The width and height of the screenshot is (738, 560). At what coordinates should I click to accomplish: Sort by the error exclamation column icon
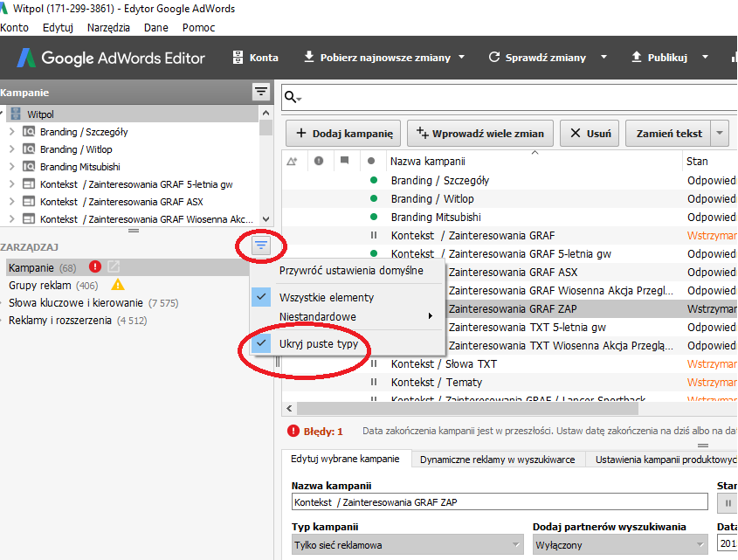pos(319,161)
